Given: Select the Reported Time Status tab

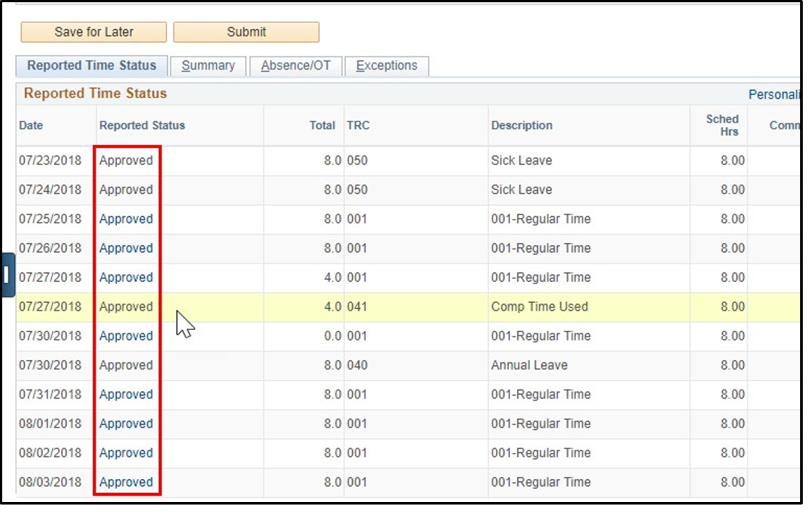Looking at the screenshot, I should (92, 65).
